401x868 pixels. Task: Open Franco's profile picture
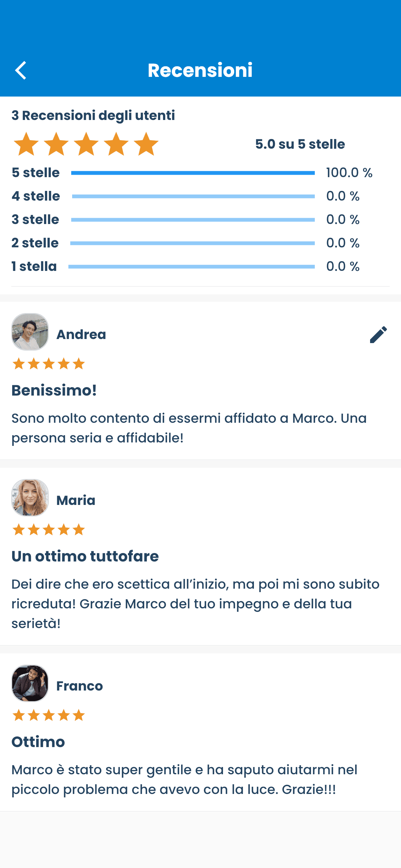[x=30, y=683]
